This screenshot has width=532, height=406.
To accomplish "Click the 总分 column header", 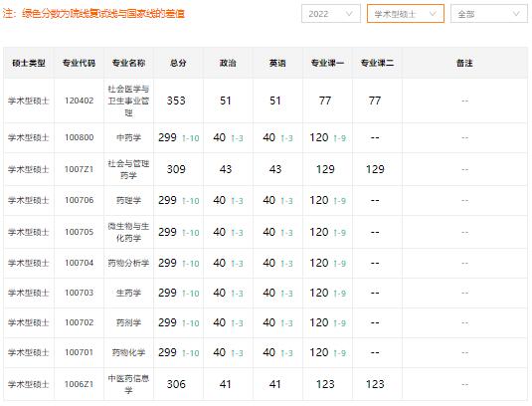I will coord(178,63).
